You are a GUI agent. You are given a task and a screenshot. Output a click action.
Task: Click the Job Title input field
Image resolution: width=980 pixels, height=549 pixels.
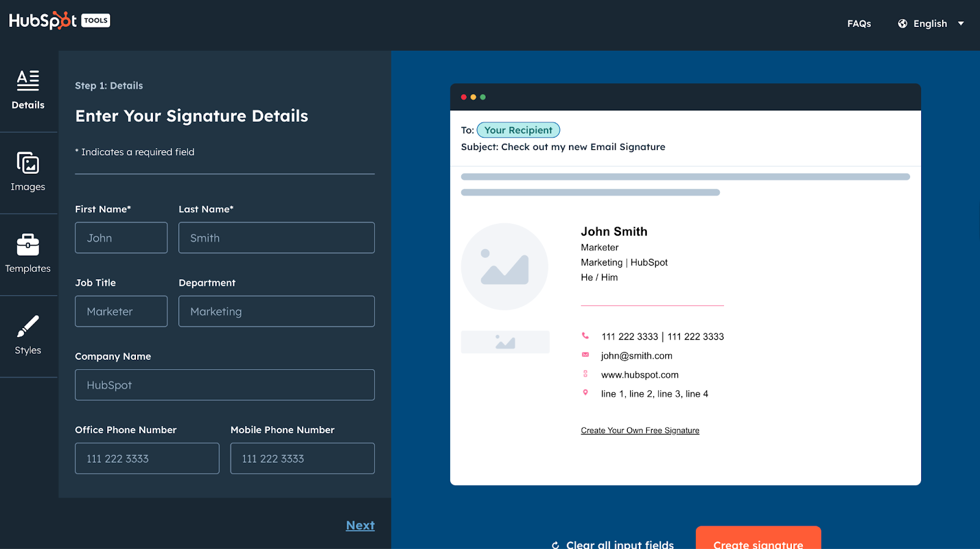(121, 311)
